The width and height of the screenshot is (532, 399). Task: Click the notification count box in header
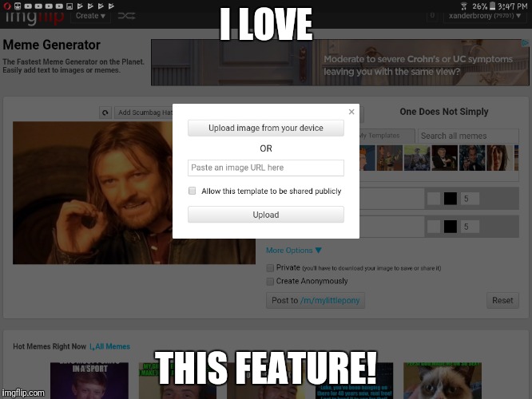click(432, 16)
